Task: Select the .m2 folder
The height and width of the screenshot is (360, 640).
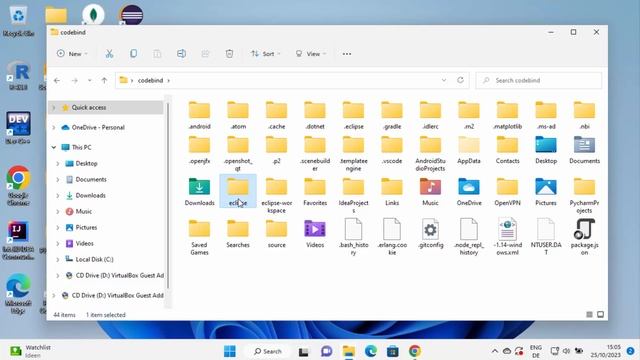Action: 469,116
